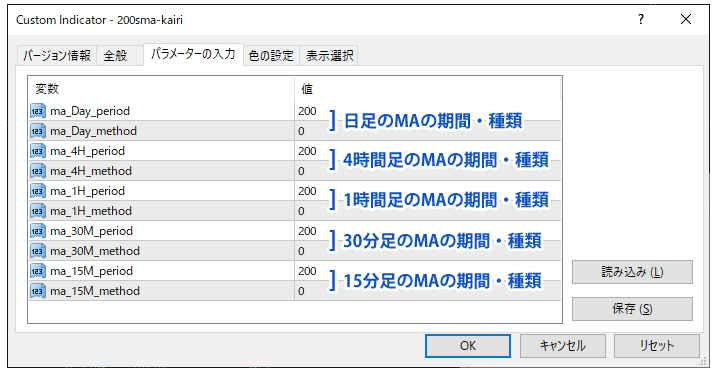Click the リセット button
Viewport: 714px width, 377px height.
(657, 346)
